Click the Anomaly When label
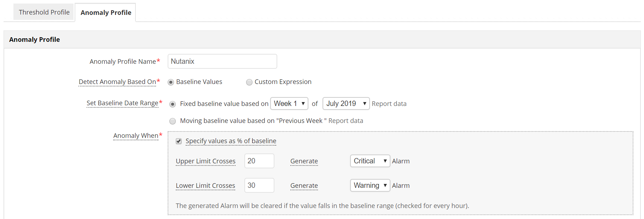This screenshot has height=219, width=644. click(135, 136)
